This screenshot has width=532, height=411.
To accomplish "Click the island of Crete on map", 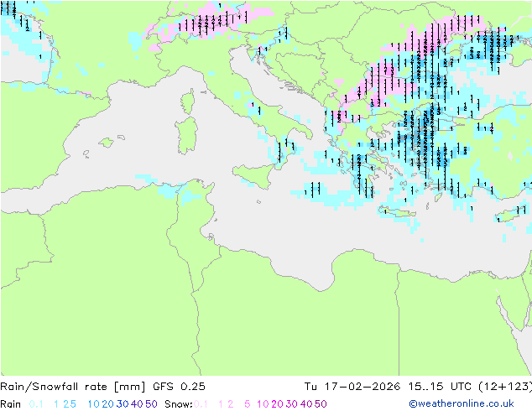I will click(397, 211).
